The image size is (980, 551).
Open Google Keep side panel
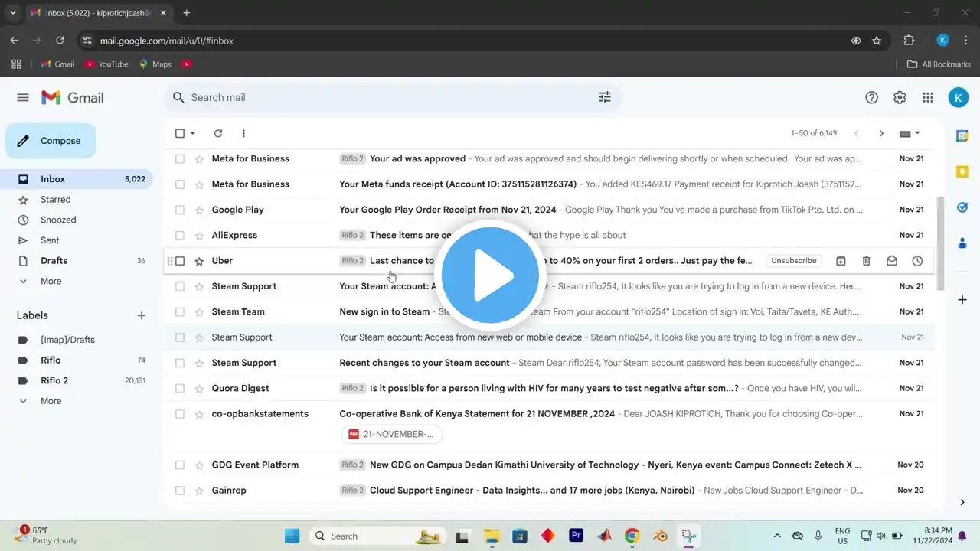962,171
